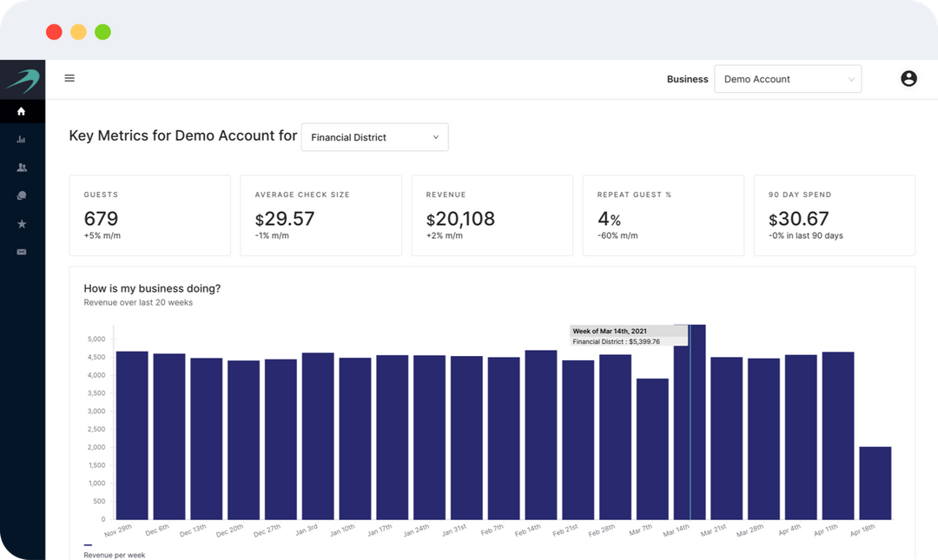
Task: Select the star icon in the sidebar
Action: coord(22,224)
